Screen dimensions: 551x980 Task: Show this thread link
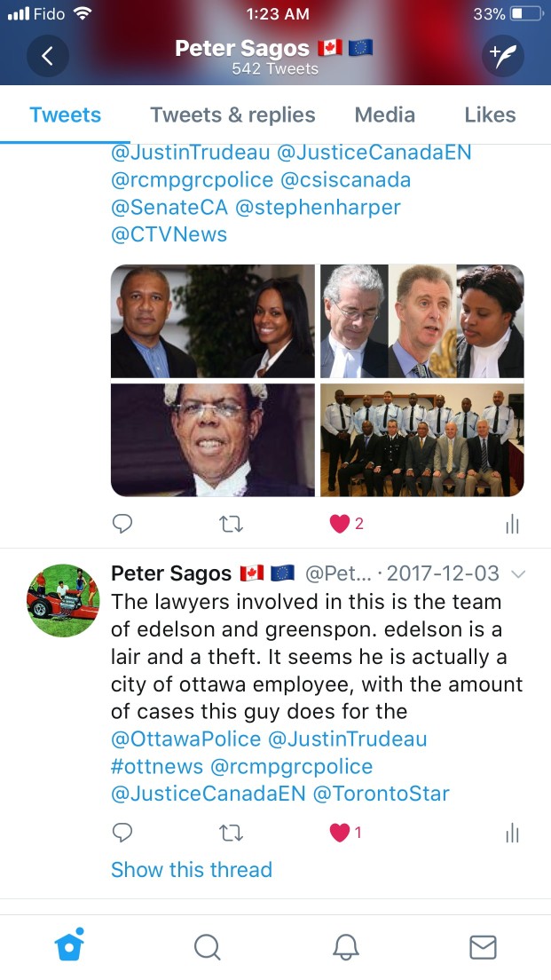pyautogui.click(x=192, y=869)
